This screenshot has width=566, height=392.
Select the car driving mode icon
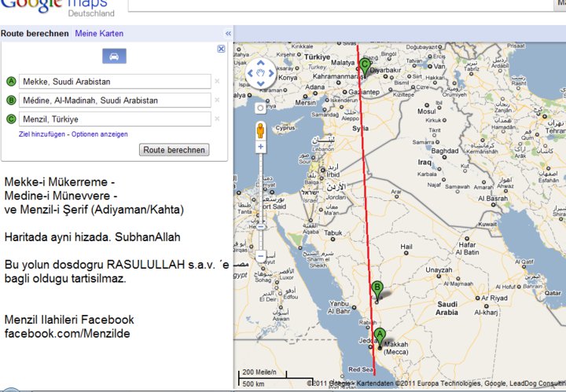point(115,57)
